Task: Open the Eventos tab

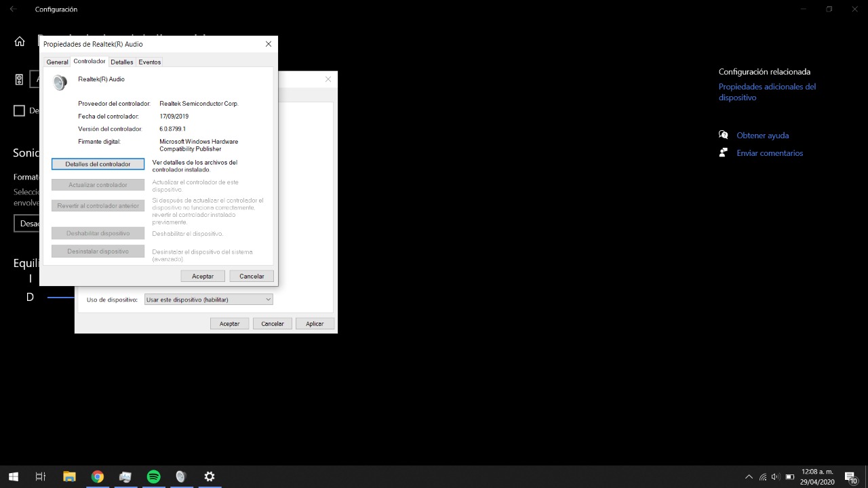Action: (x=150, y=62)
